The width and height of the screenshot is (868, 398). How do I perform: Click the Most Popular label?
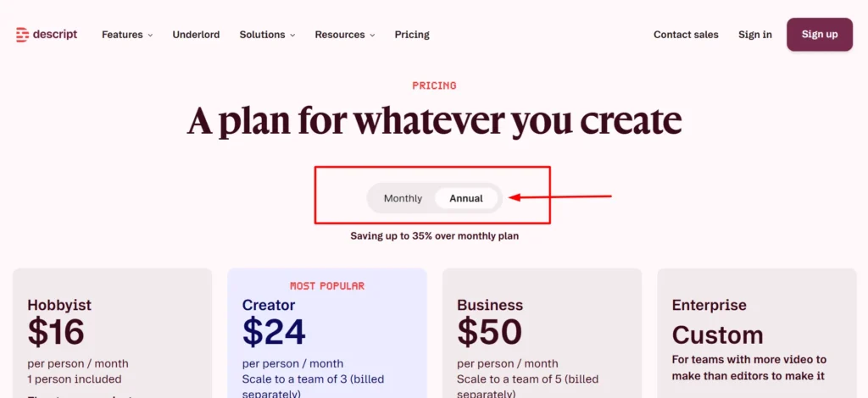point(327,285)
